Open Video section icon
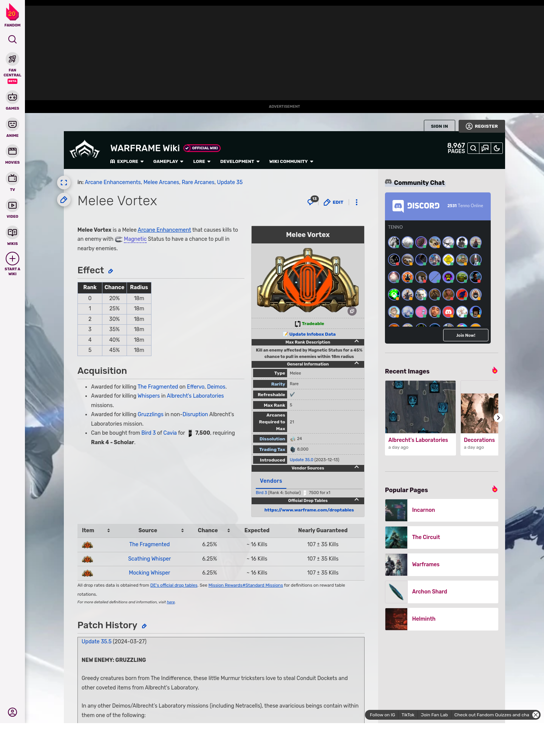Screen dimensions: 544x756 [12, 205]
